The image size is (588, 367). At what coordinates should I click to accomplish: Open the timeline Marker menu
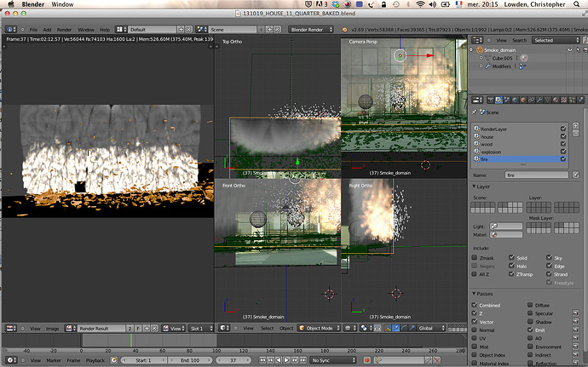point(54,360)
